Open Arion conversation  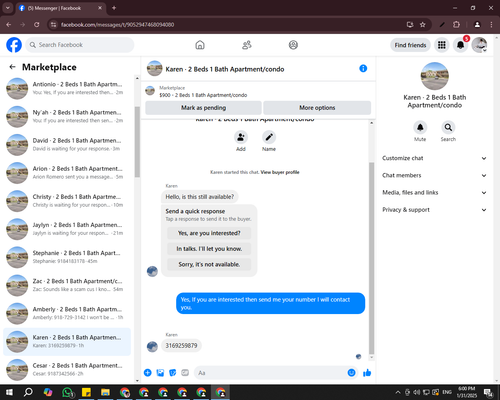[x=67, y=173]
